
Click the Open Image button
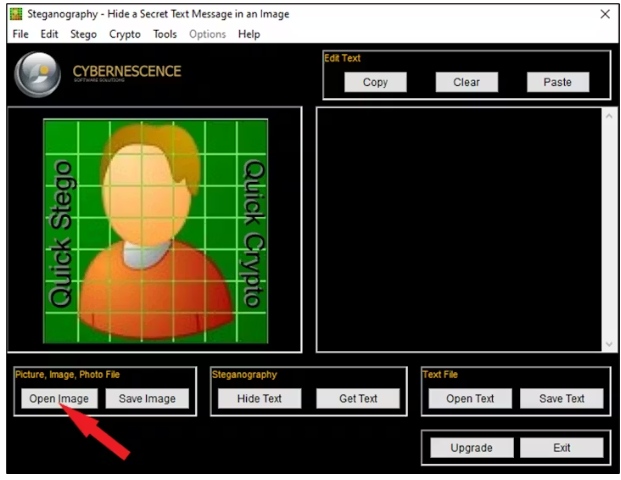(59, 398)
